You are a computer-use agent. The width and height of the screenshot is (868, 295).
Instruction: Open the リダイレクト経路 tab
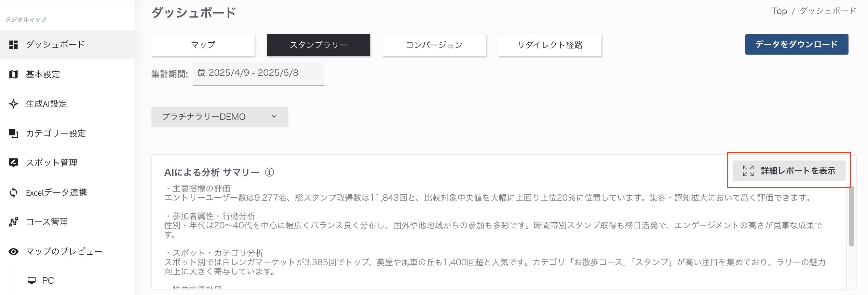click(x=550, y=45)
